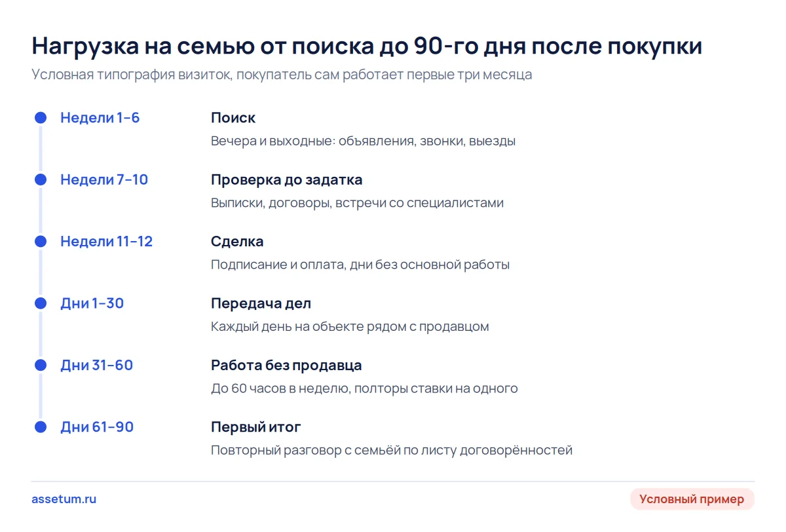Image resolution: width=786 pixels, height=532 pixels.
Task: Click the description Повторный разговор с семьёй
Action: click(392, 450)
